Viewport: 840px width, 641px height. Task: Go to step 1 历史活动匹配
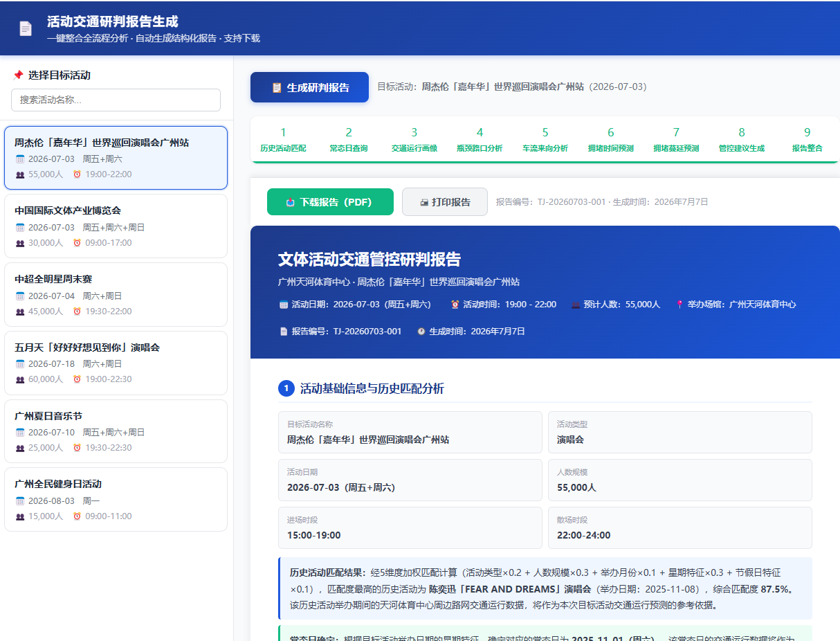283,139
